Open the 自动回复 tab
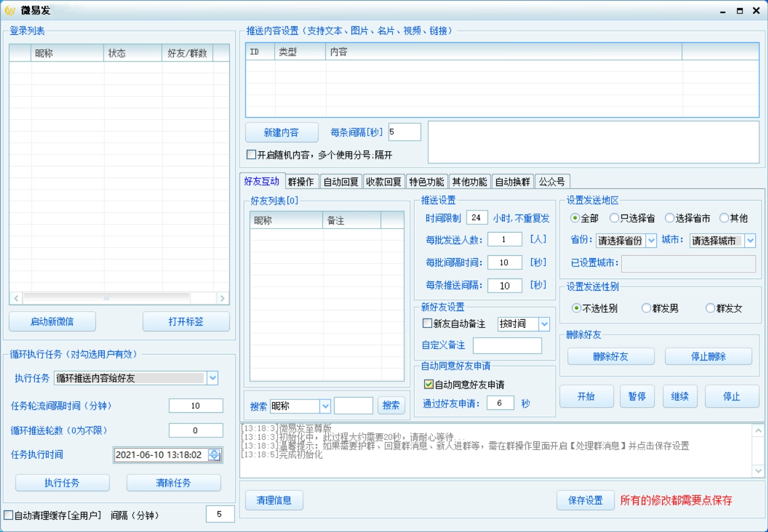 (x=341, y=182)
